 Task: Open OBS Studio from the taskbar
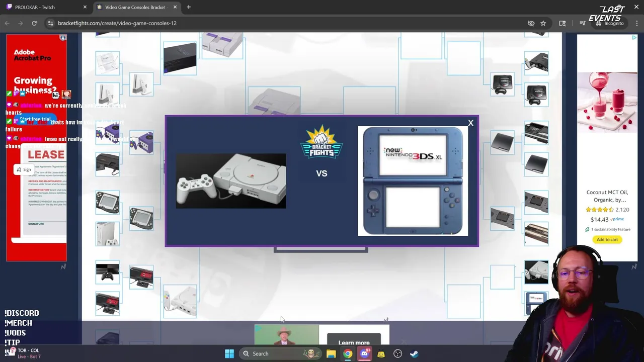tap(397, 353)
